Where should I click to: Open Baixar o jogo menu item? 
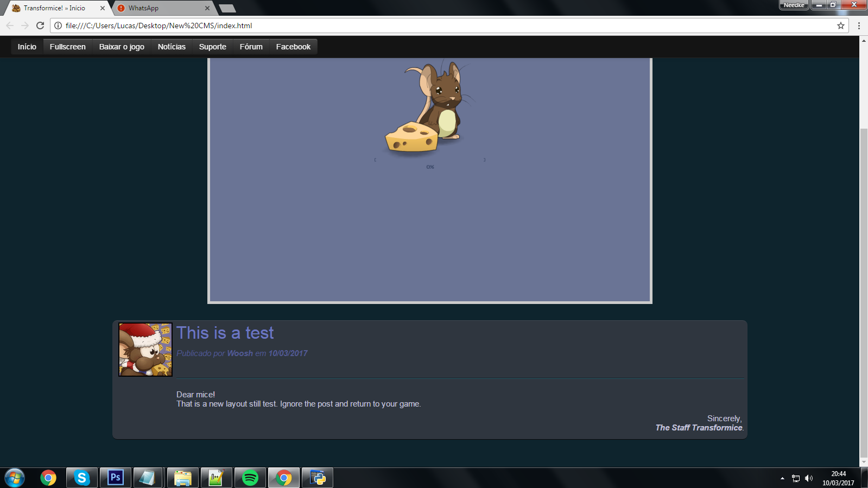(122, 47)
